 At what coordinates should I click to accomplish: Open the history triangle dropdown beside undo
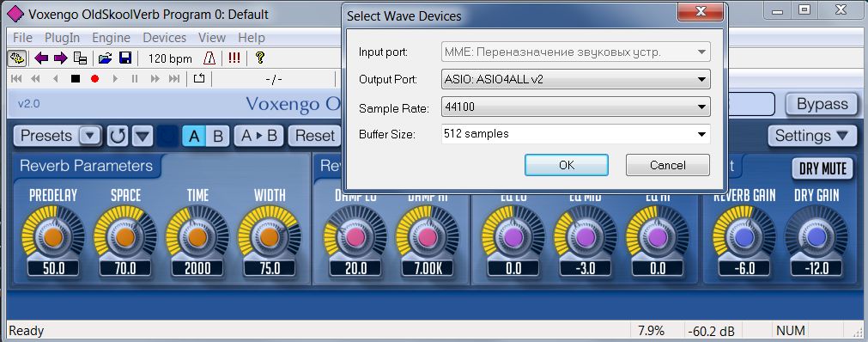143,136
